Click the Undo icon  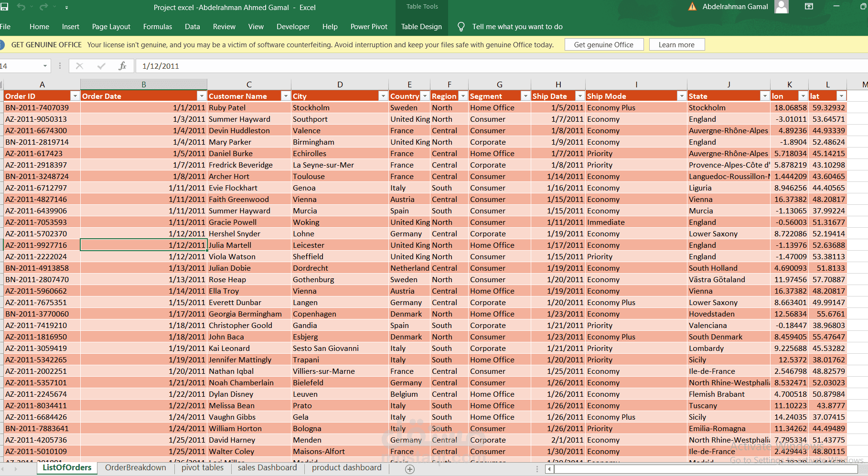click(x=21, y=7)
